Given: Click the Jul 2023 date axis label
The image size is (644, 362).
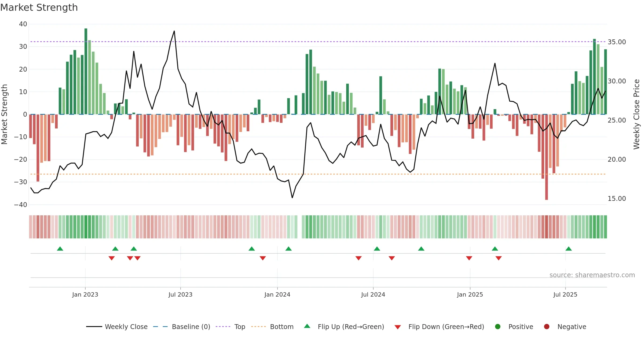Looking at the screenshot, I should tap(180, 295).
